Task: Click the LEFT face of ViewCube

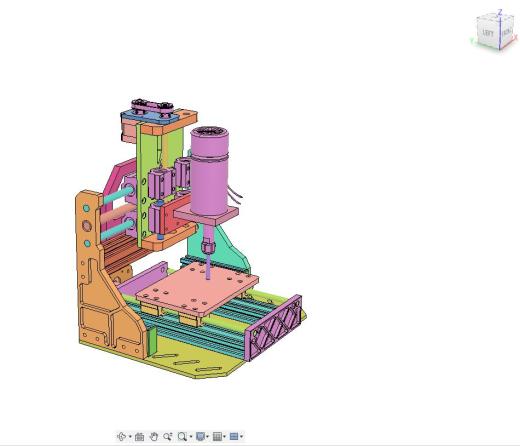Action: pyautogui.click(x=488, y=33)
